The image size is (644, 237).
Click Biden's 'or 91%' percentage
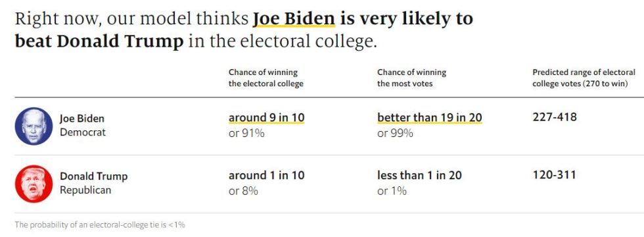tap(247, 133)
